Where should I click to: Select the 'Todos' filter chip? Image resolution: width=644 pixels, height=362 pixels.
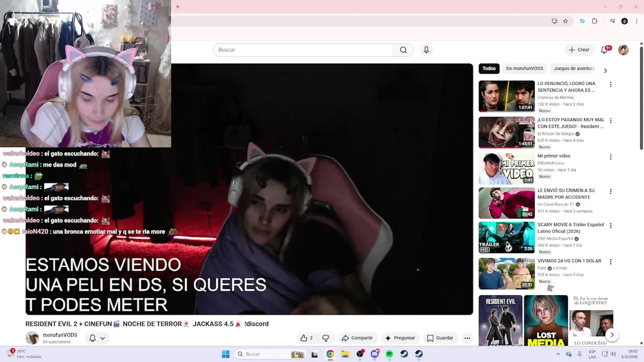coord(489,68)
